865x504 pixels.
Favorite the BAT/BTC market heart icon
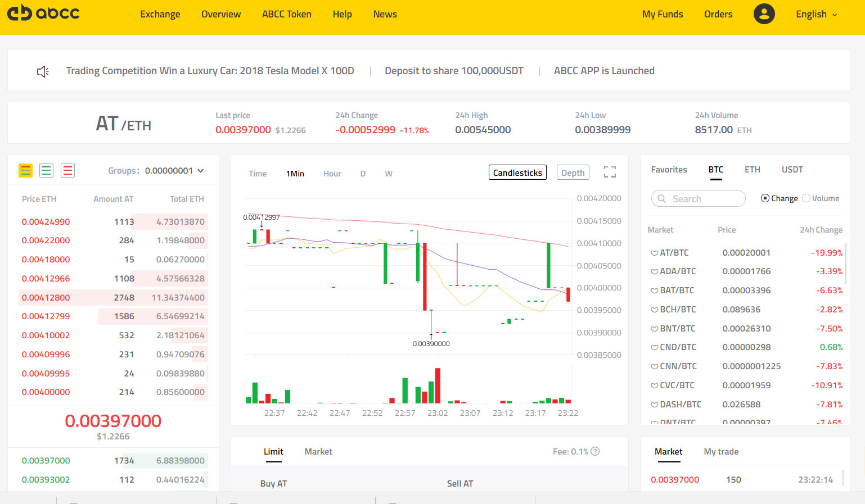654,291
